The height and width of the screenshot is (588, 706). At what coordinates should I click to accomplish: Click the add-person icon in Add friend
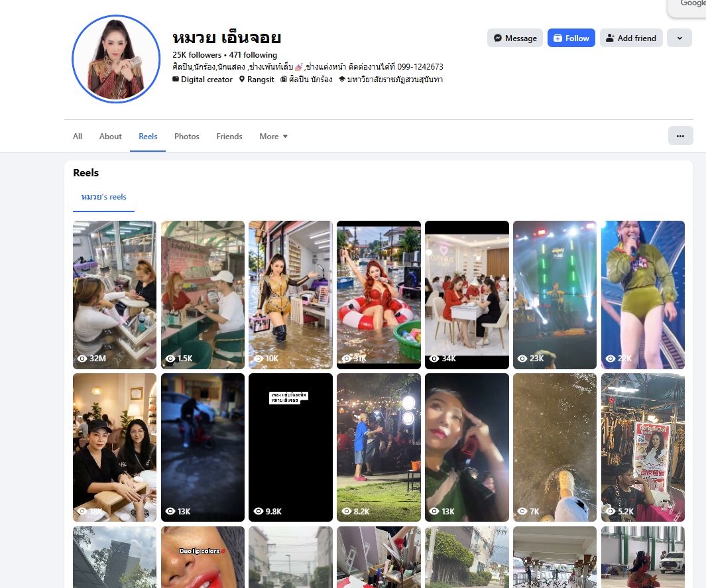[610, 38]
